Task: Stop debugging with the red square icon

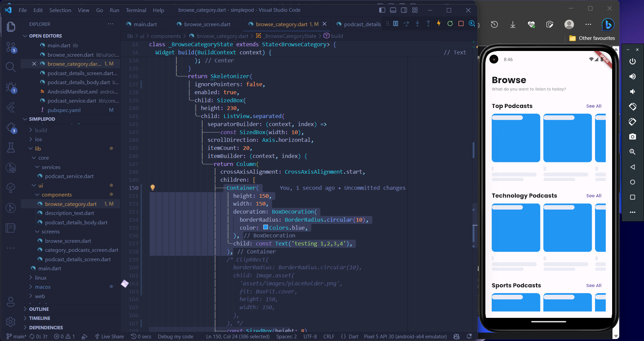Action: click(x=461, y=24)
